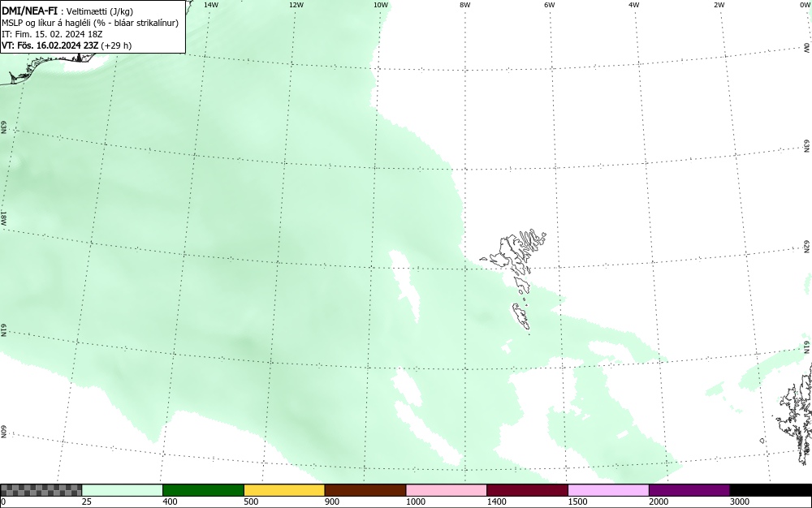Select the maroon 1400–1500 legend swatch
The width and height of the screenshot is (812, 508).
point(527,490)
